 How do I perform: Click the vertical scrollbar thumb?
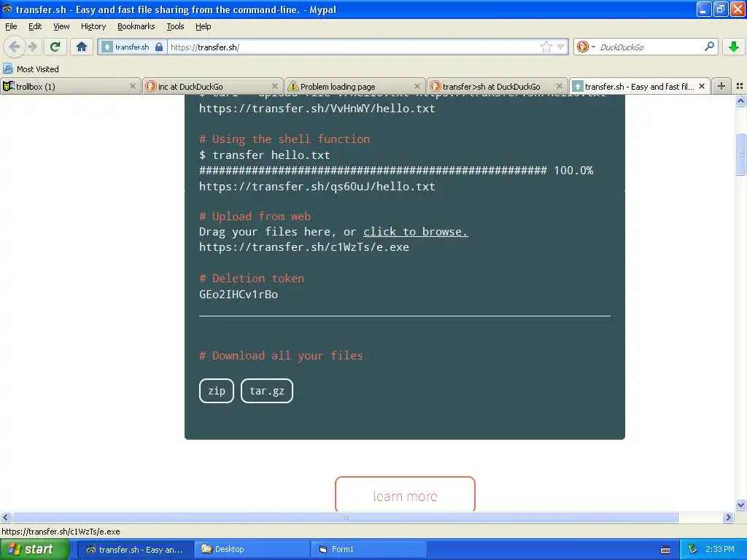coord(741,155)
